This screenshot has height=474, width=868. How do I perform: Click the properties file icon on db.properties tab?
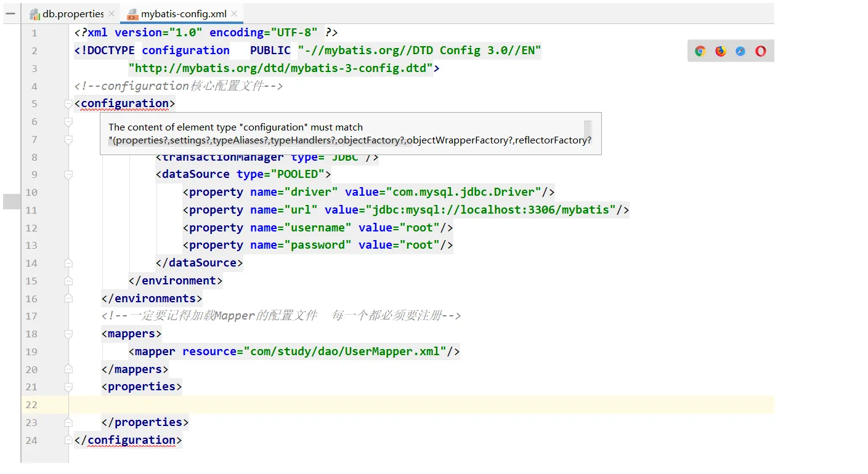point(35,13)
